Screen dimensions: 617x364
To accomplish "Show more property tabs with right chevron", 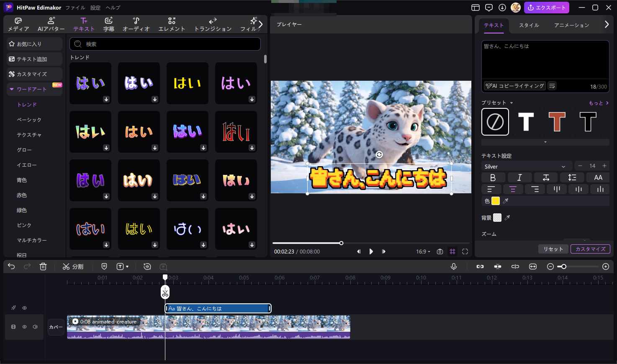I will pos(607,25).
